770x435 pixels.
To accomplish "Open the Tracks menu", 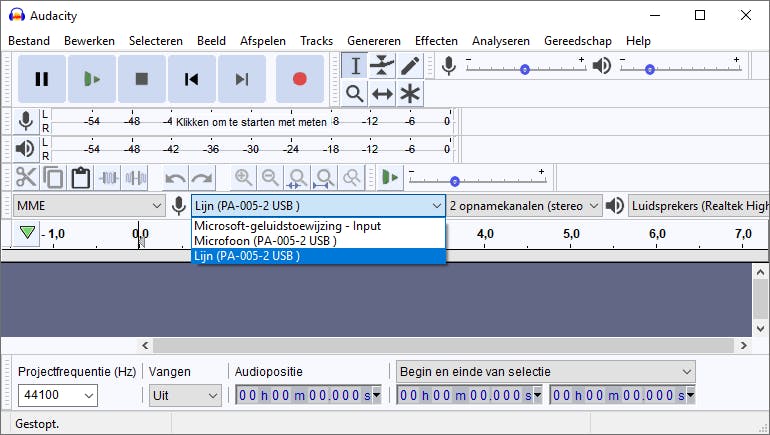I will [316, 41].
